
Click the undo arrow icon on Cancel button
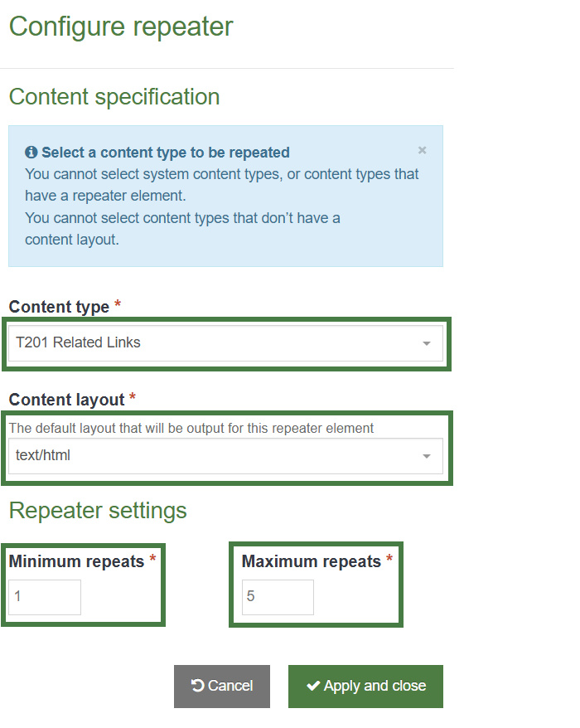pos(197,686)
